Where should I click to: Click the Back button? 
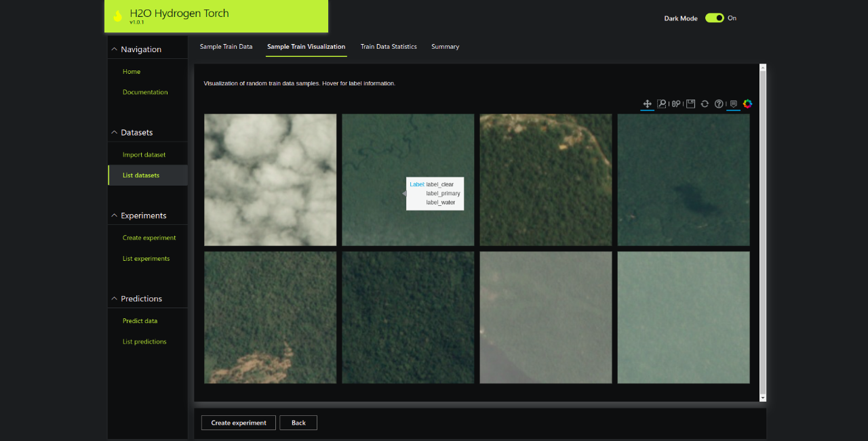point(298,423)
